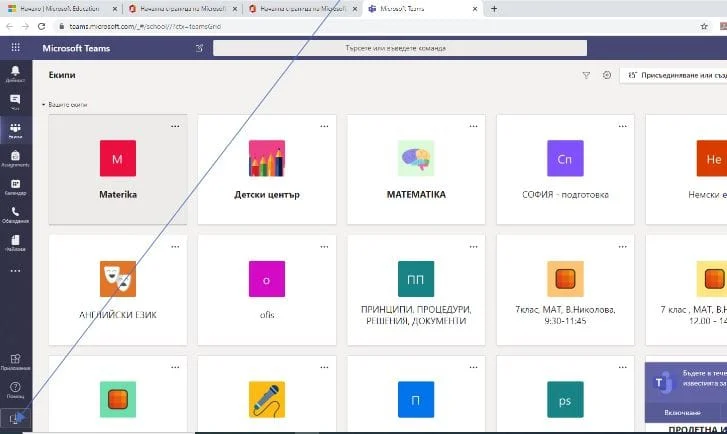Image resolution: width=727 pixels, height=434 pixels.
Task: Open 7клас, МАТ, В.Николова 9:30-11:45 team
Action: (565, 290)
